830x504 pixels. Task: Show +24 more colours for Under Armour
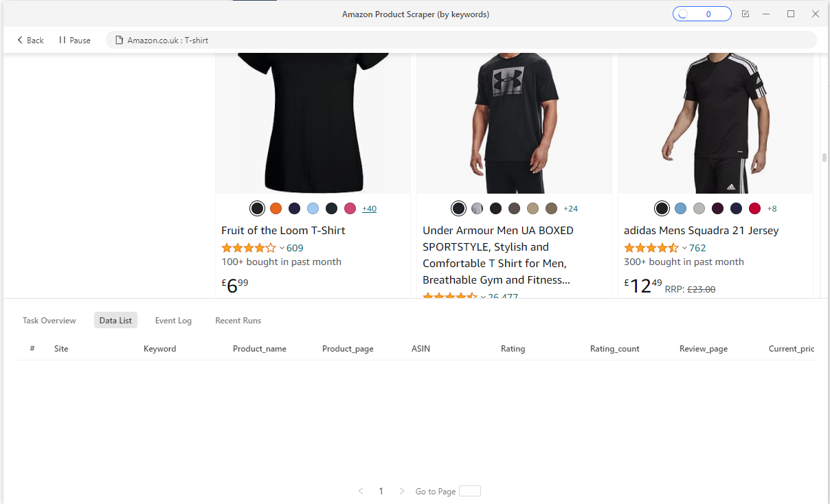pos(570,209)
